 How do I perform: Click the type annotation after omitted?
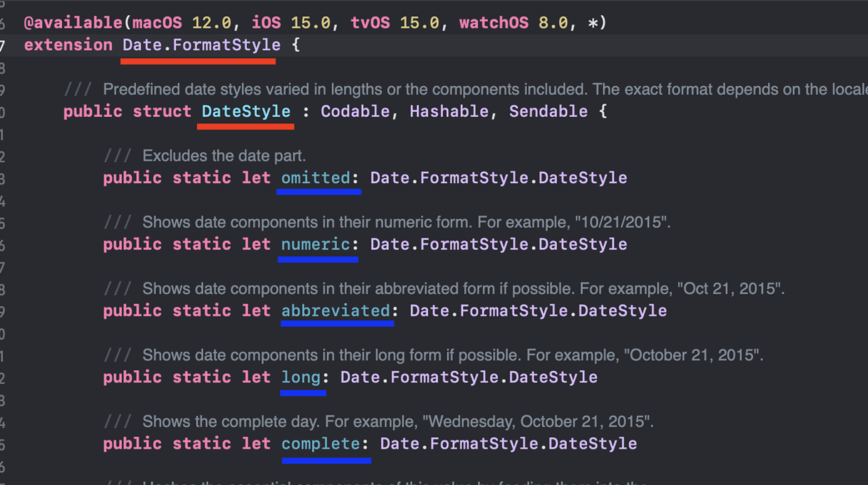coord(499,178)
